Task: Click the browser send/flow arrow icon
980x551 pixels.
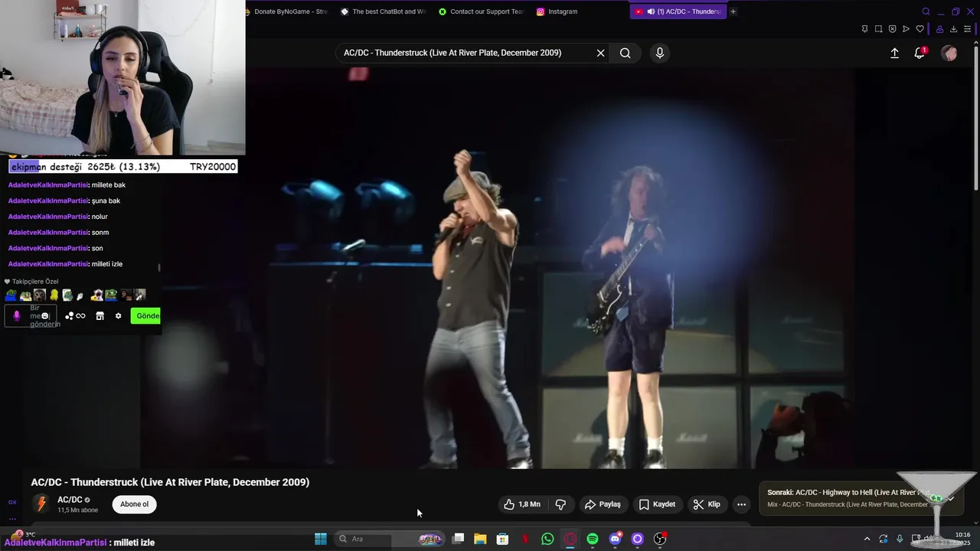Action: click(906, 29)
